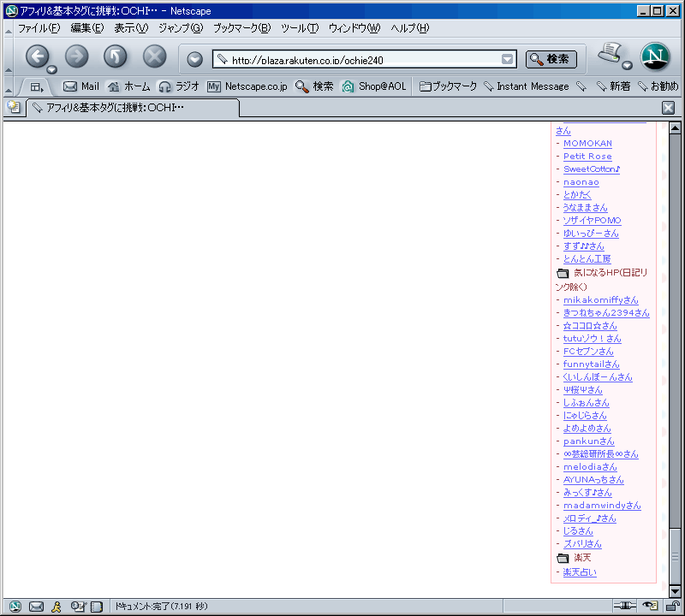Click the Netscape N logo throbber
Image resolution: width=685 pixels, height=616 pixels.
click(655, 56)
